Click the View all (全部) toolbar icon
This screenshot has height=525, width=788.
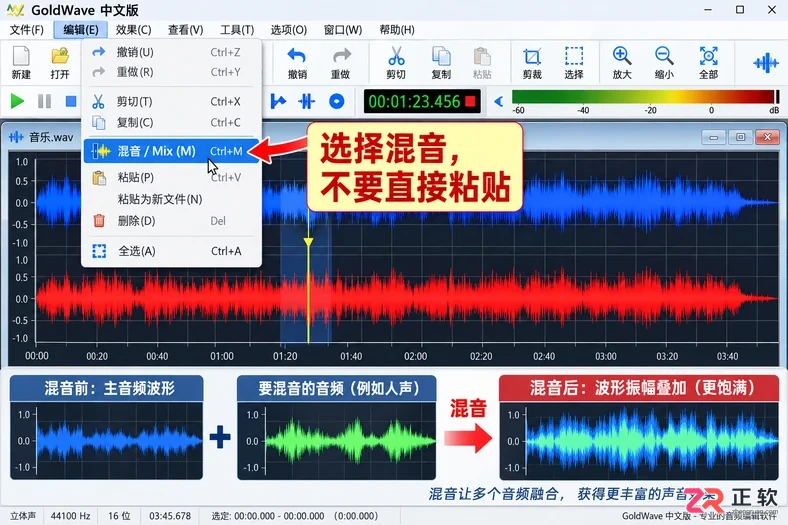[x=708, y=56]
